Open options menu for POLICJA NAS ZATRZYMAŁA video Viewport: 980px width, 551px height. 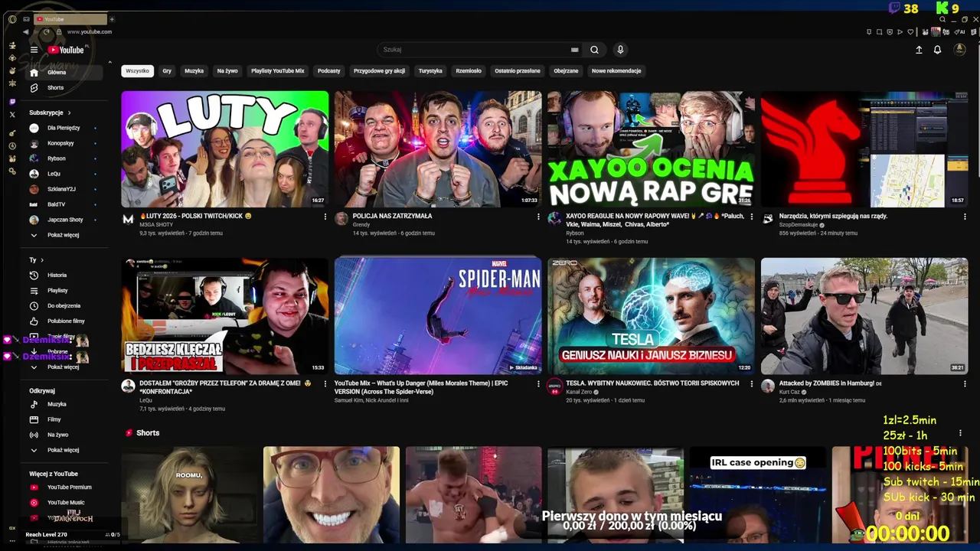(538, 217)
